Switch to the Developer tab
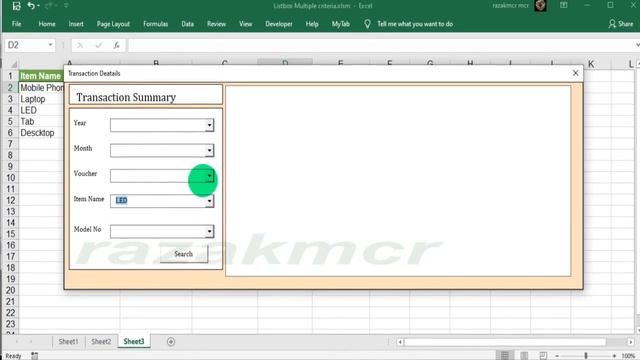Screen dimensions: 640x360 (x=279, y=24)
